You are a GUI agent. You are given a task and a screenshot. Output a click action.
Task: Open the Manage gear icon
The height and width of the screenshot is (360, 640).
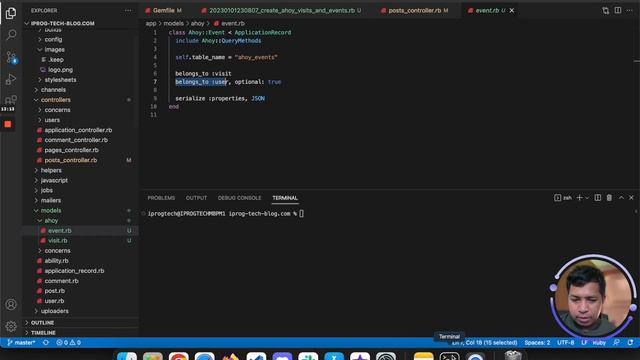[x=11, y=326]
